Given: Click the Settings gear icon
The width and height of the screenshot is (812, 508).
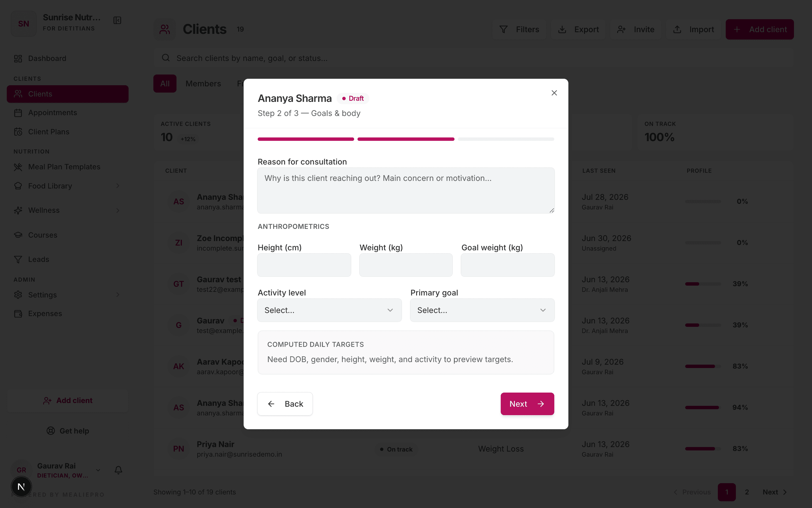Looking at the screenshot, I should [18, 295].
